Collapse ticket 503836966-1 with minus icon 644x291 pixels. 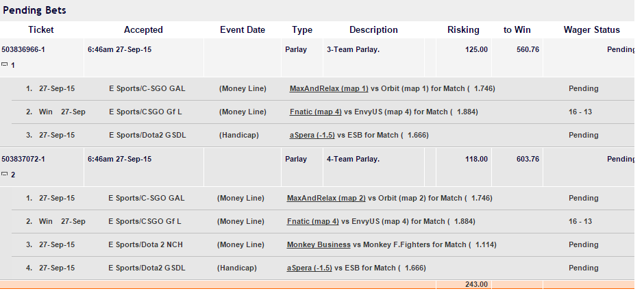pyautogui.click(x=5, y=64)
